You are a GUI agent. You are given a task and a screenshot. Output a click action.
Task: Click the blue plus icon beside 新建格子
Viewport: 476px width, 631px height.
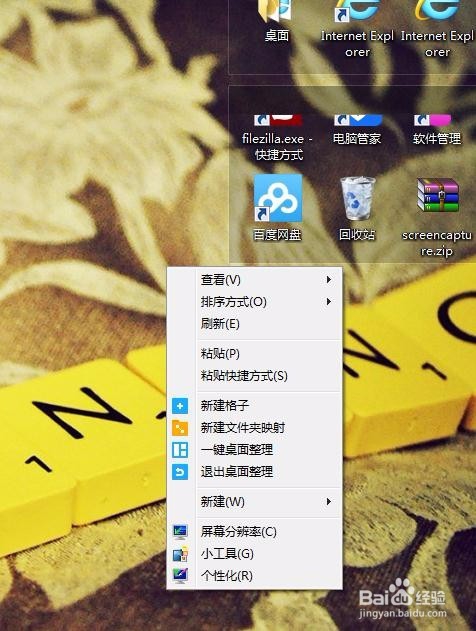point(180,406)
